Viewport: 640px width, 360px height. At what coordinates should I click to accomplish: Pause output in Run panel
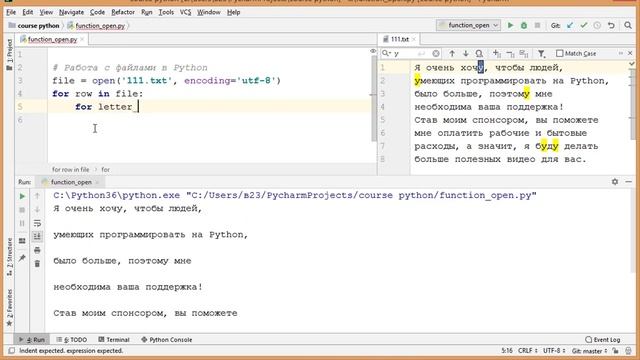22,223
